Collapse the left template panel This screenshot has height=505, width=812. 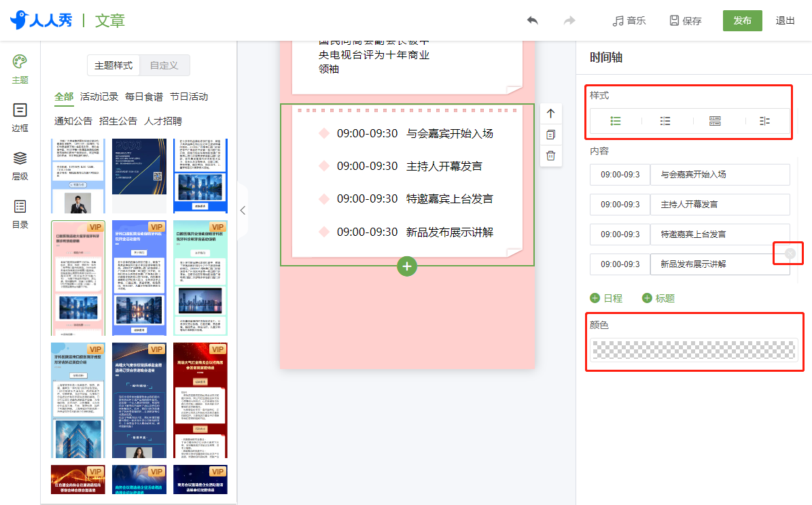point(243,210)
